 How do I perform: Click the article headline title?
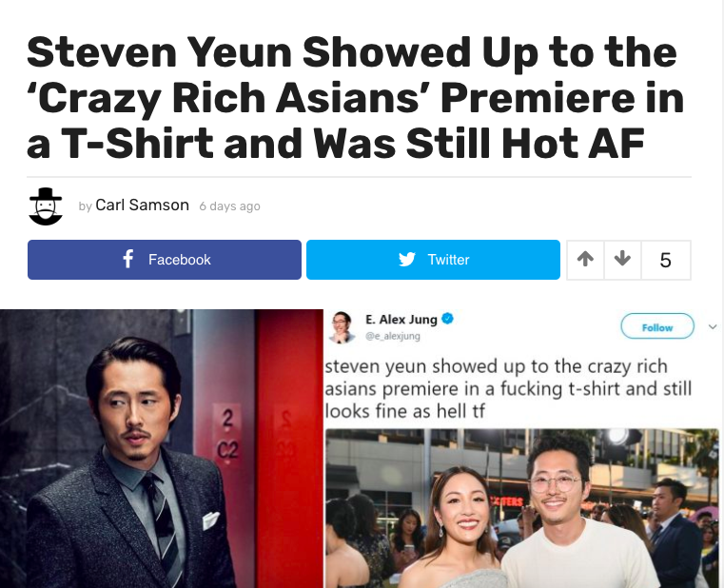pos(355,97)
